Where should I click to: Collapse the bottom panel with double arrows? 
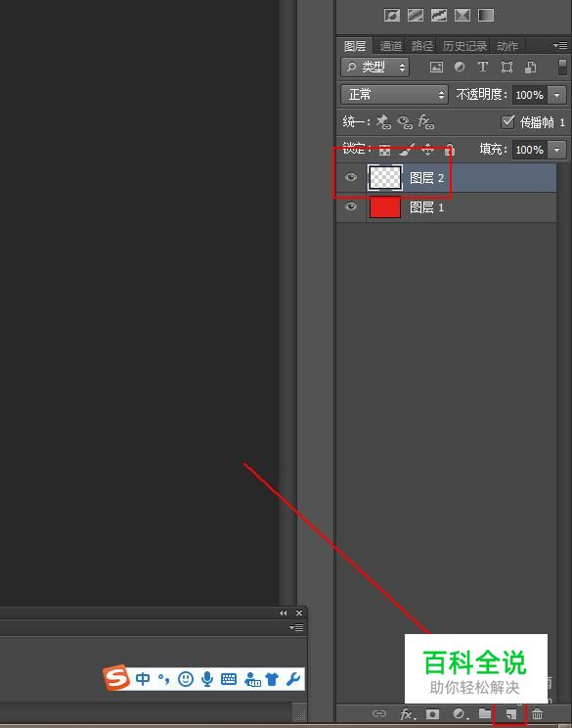[283, 613]
